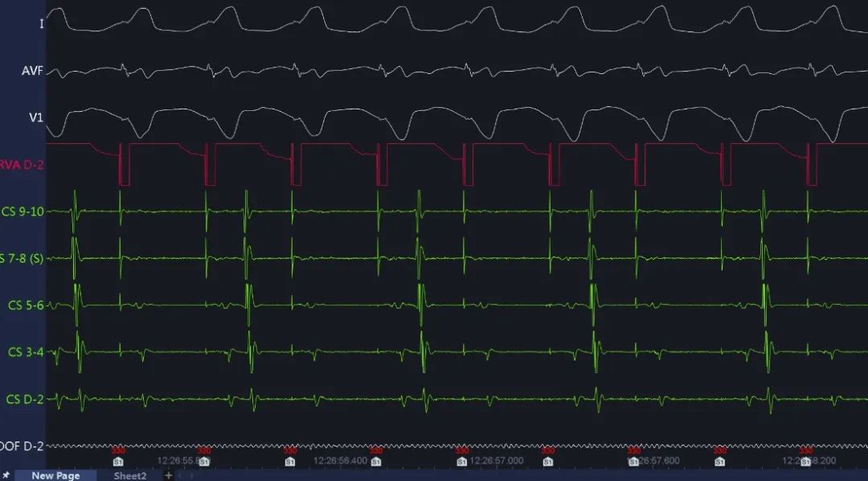This screenshot has width=868, height=481.
Task: Select S1 marker just right of 12:26:56.400
Action: [375, 462]
